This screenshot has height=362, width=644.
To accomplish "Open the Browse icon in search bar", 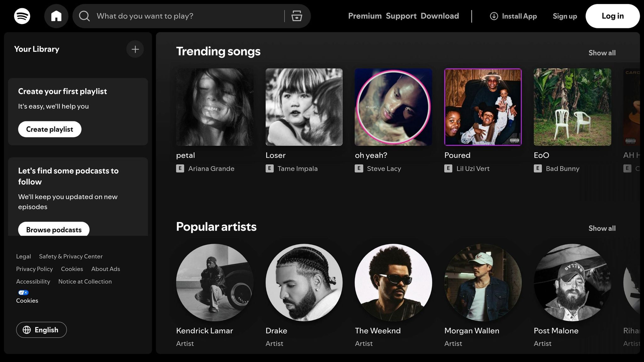I will point(297,16).
